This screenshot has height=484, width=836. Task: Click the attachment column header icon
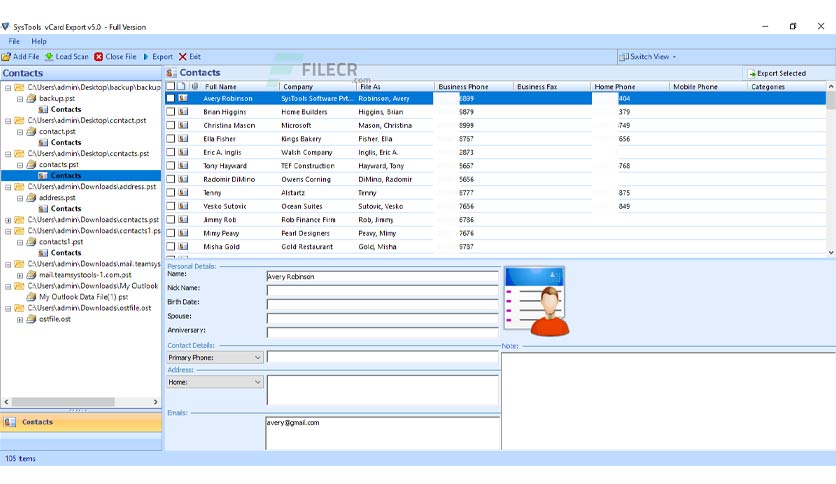(x=195, y=86)
